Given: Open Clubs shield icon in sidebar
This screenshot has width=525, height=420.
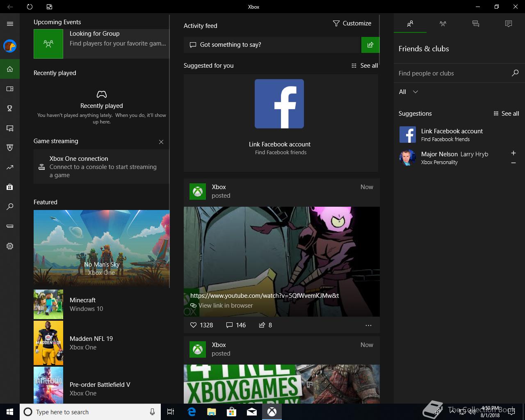Looking at the screenshot, I should pos(10,148).
